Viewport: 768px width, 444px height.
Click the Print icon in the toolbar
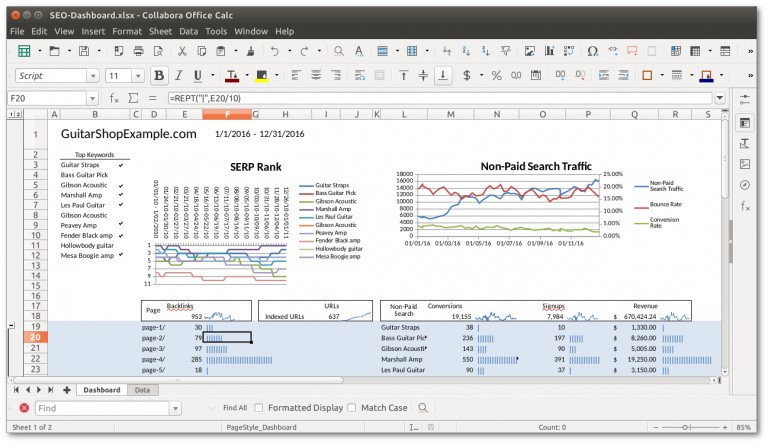(139, 51)
